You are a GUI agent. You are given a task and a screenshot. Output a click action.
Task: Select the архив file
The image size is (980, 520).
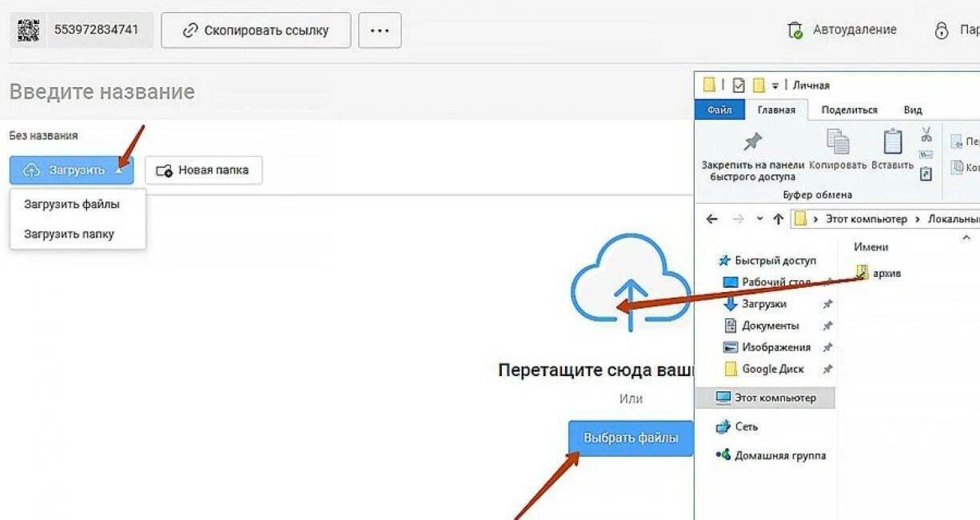click(x=879, y=273)
